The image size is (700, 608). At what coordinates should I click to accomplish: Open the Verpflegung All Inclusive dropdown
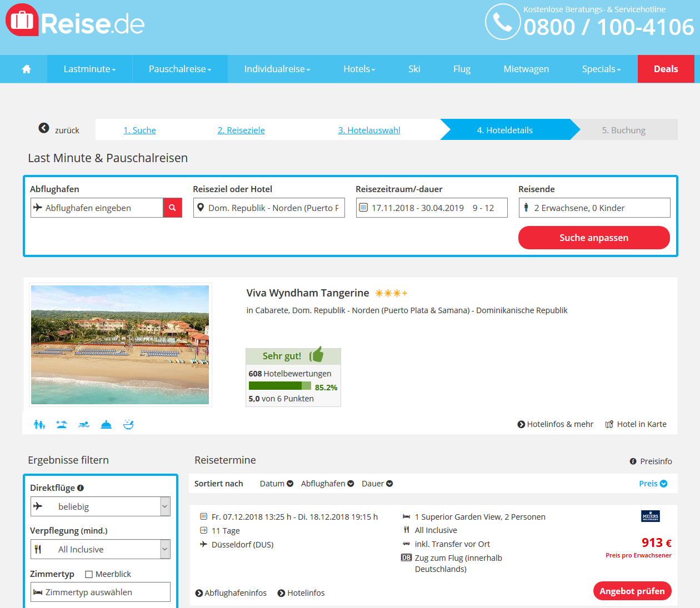click(x=100, y=549)
